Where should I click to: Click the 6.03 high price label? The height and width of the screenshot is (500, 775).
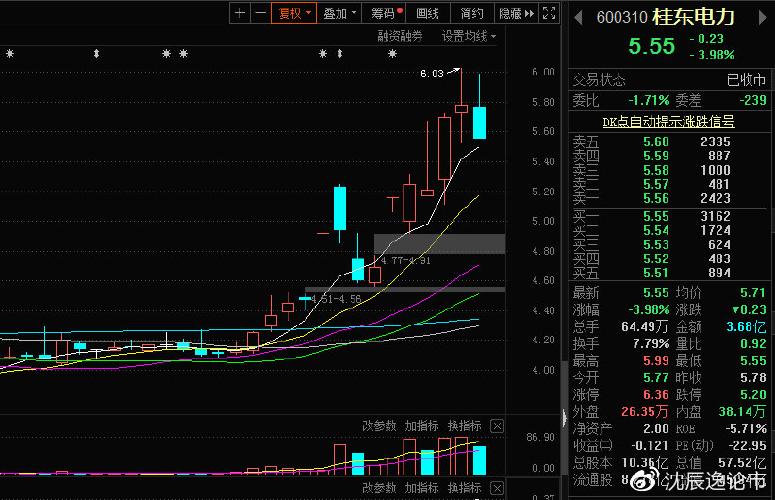pos(432,74)
